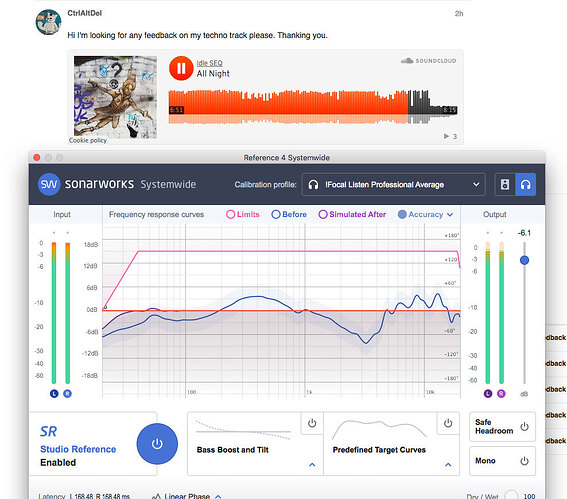Open the Calibration profile dropdown
This screenshot has height=499, width=567.
[x=393, y=184]
